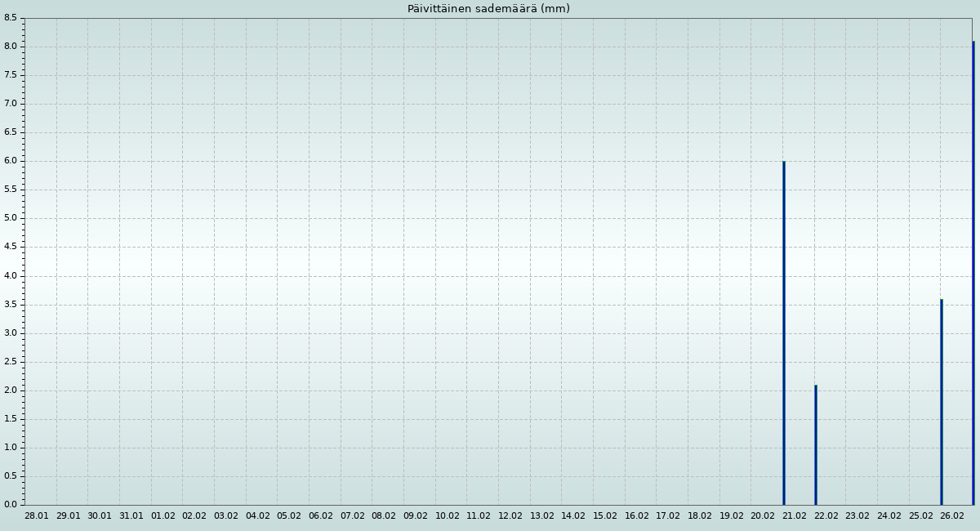Select the 20.02 date label
980x531 pixels.
pyautogui.click(x=763, y=516)
